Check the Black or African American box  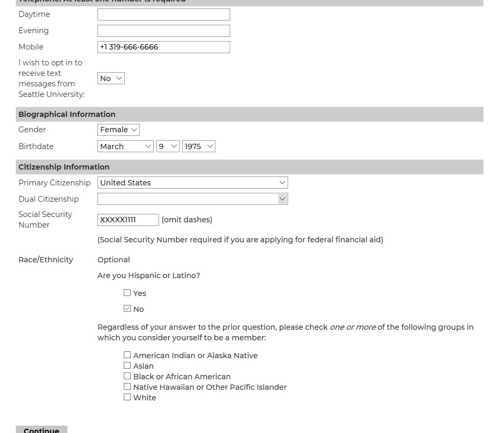[127, 376]
